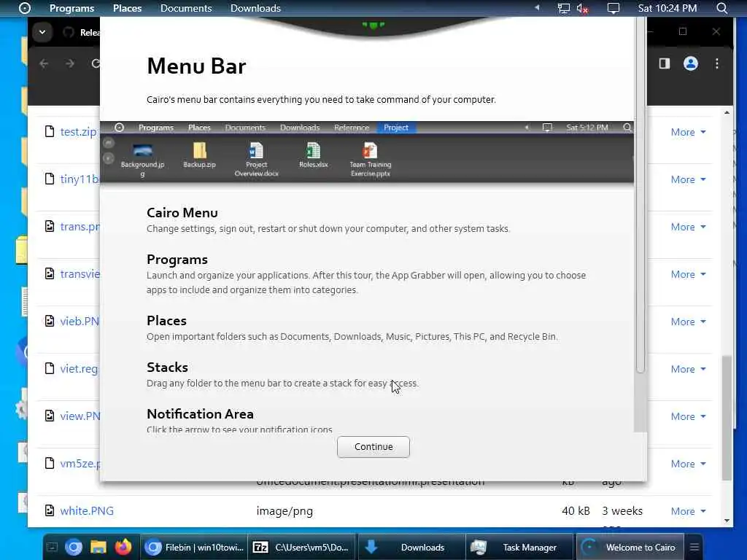Click the 40 kB size cell

(x=576, y=511)
